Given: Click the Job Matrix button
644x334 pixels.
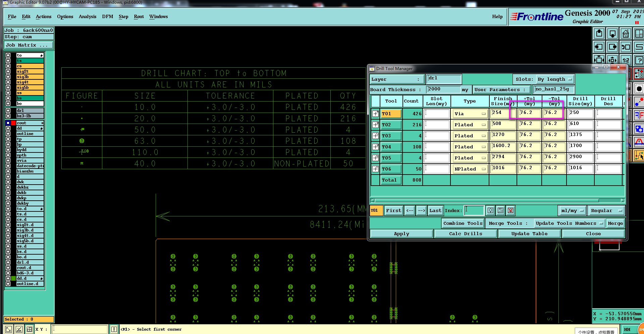Looking at the screenshot, I should [x=29, y=45].
